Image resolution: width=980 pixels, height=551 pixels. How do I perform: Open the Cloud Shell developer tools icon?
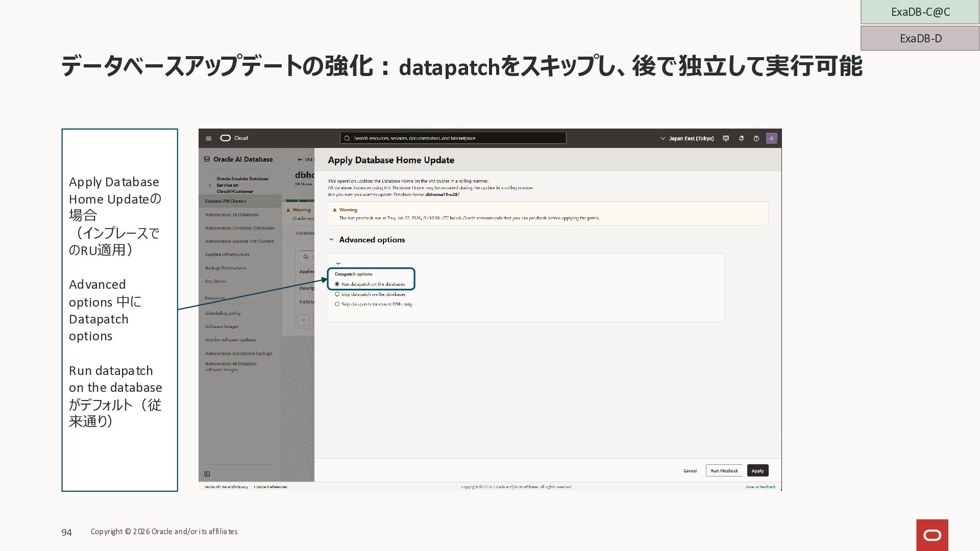(x=726, y=138)
